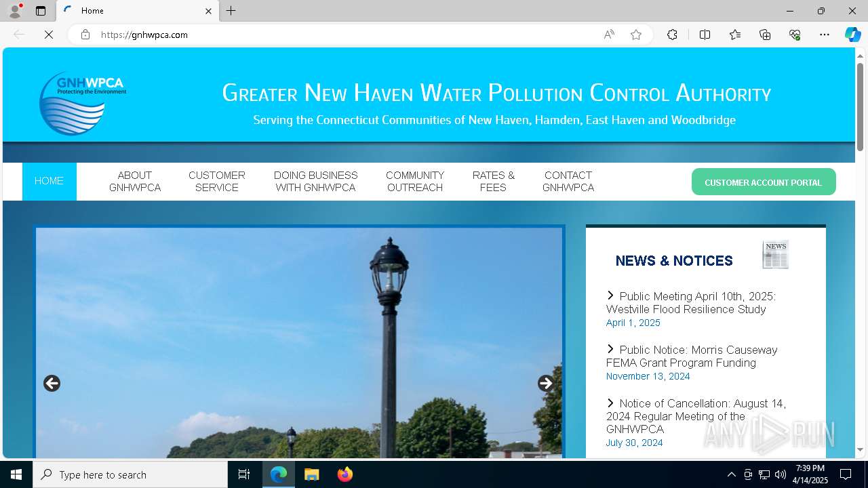The width and height of the screenshot is (868, 488).
Task: Open Microsoft Edge from the taskbar
Action: click(x=279, y=474)
